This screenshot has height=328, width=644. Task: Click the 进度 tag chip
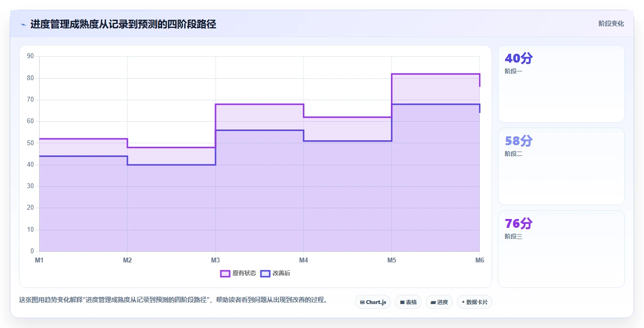pos(439,302)
